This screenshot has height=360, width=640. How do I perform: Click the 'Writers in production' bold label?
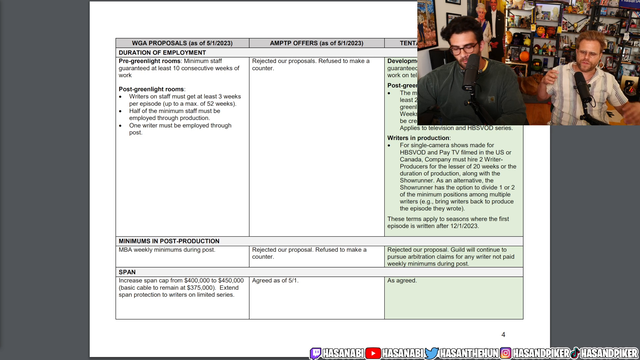tap(418, 138)
